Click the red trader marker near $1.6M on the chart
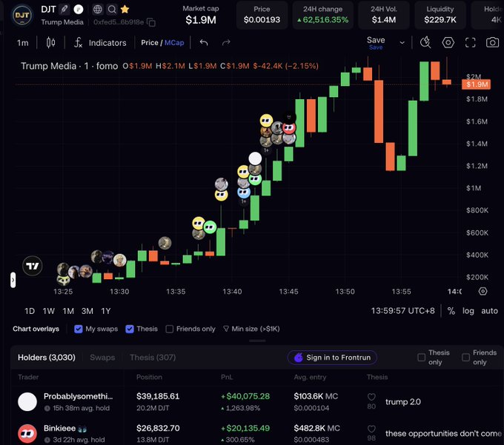 pos(289,128)
